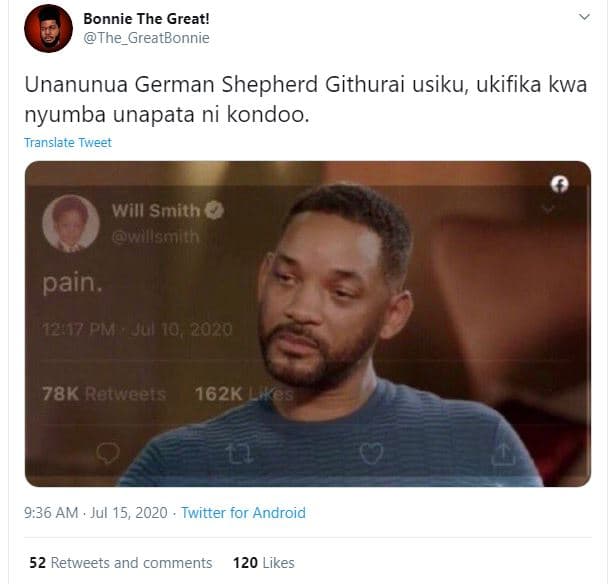Click the verified badge beside Will Smith
Viewport: 614px width, 584px height.
point(214,210)
